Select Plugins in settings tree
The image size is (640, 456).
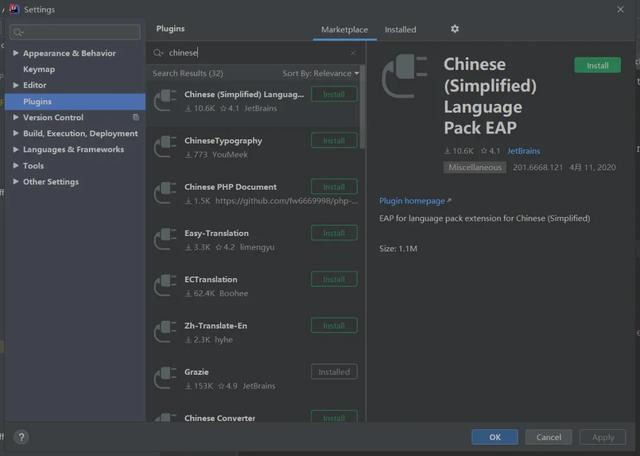coord(75,101)
